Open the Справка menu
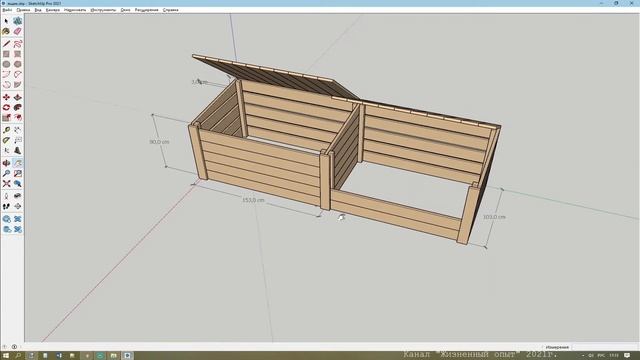This screenshot has height=360, width=640. [170, 10]
